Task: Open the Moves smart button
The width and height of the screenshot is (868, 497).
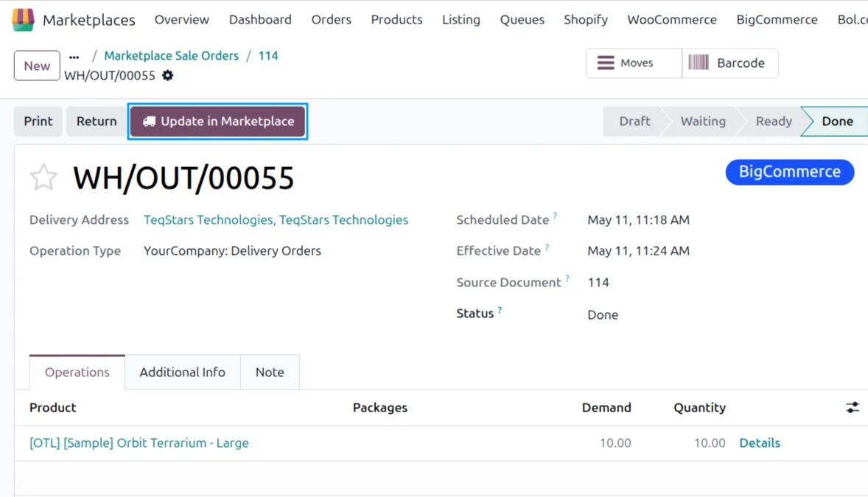Action: (x=634, y=63)
